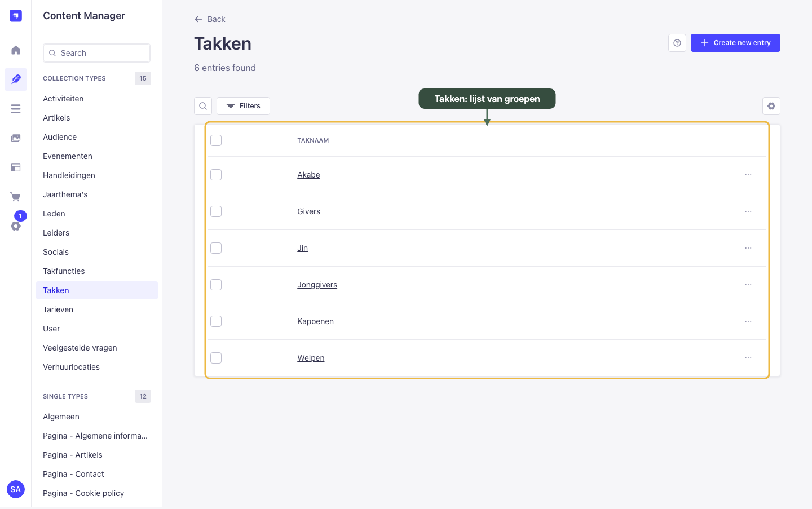Focus the sidebar Search field
The width and height of the screenshot is (812, 509).
coord(96,53)
